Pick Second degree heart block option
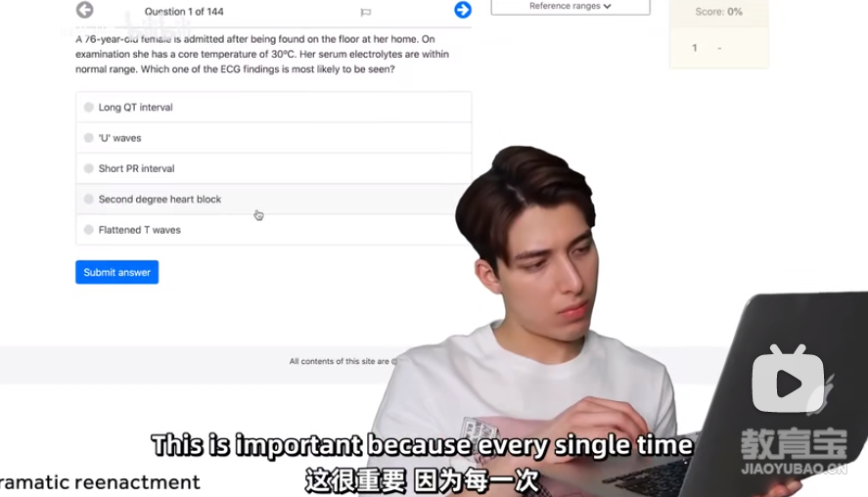The image size is (868, 497). (x=273, y=200)
